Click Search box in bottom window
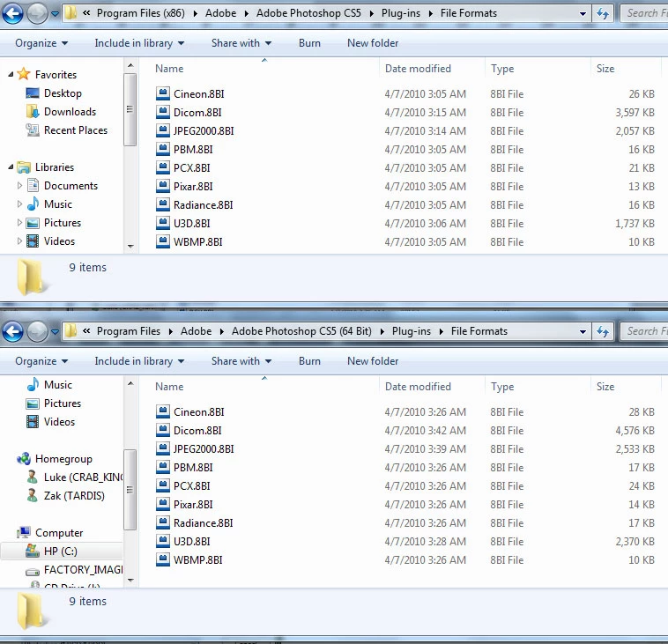Screen dimensions: 668x644 (644, 331)
